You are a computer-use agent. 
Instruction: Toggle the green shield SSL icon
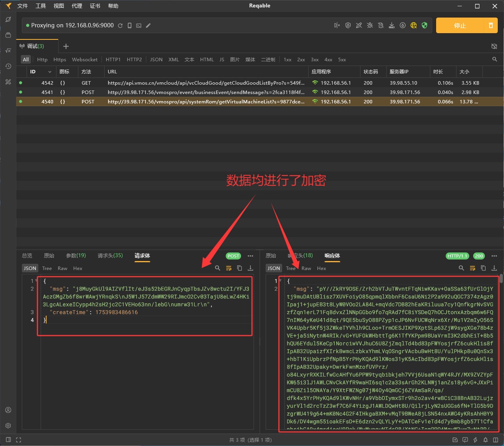pyautogui.click(x=424, y=25)
